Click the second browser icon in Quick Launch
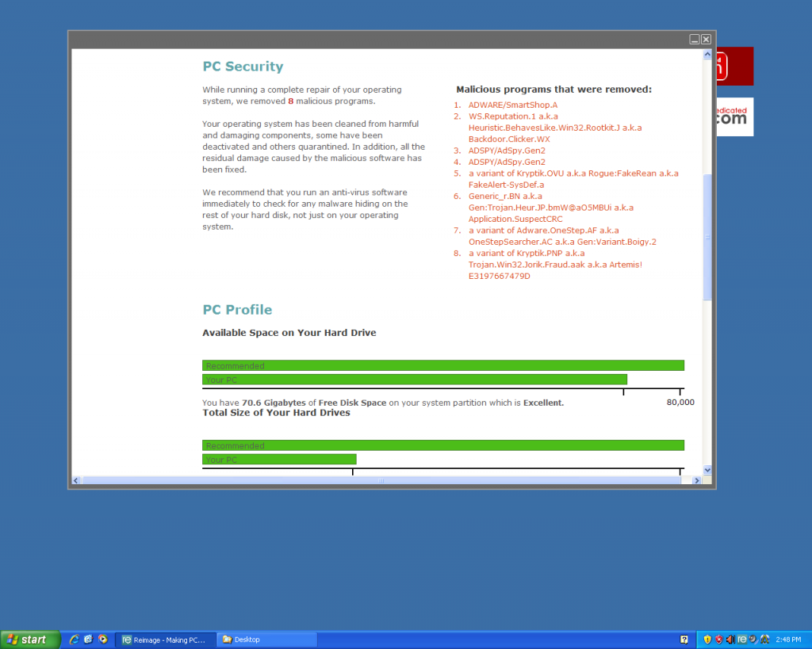812x649 pixels. click(89, 639)
